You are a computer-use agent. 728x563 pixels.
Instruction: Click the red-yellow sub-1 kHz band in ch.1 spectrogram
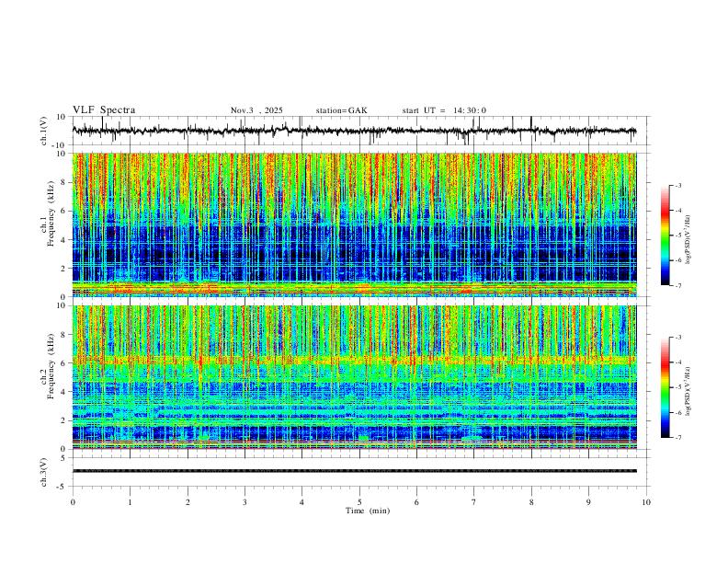point(354,289)
